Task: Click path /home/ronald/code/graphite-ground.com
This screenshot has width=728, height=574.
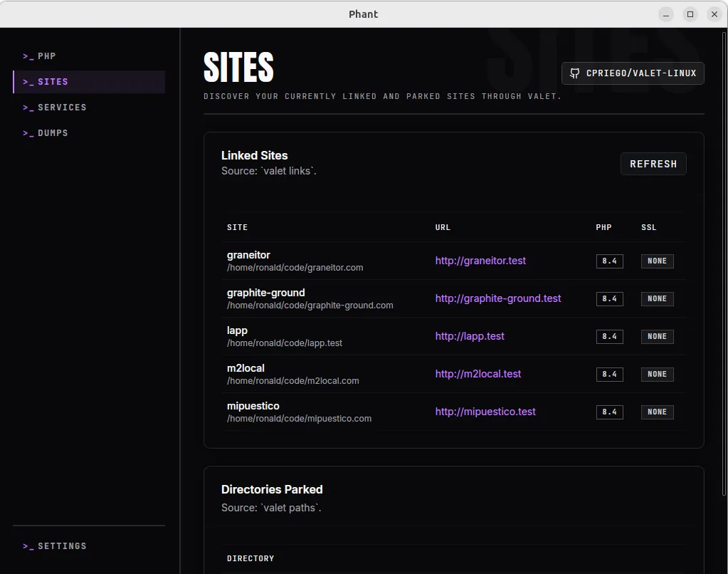Action: [310, 306]
